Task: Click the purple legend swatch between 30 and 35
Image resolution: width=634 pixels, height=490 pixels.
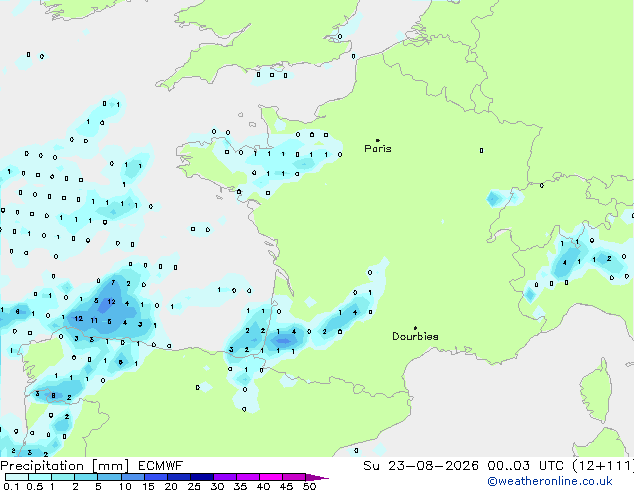Action: pos(225,477)
